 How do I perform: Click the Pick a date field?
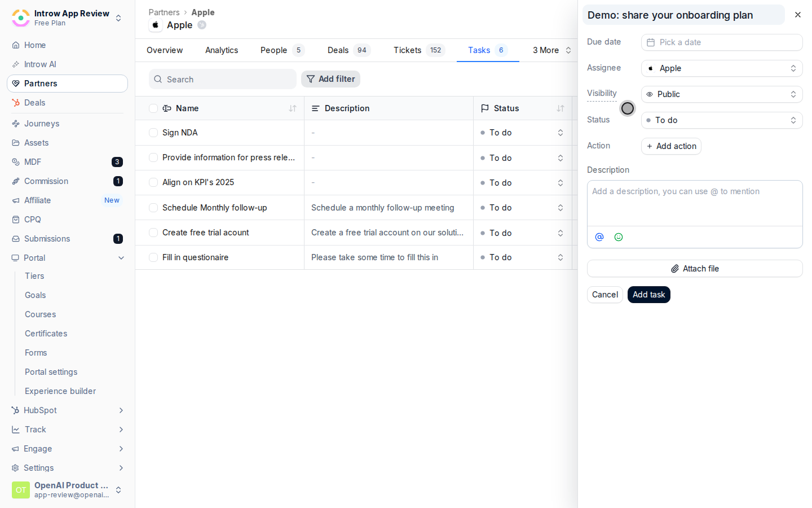pos(722,42)
